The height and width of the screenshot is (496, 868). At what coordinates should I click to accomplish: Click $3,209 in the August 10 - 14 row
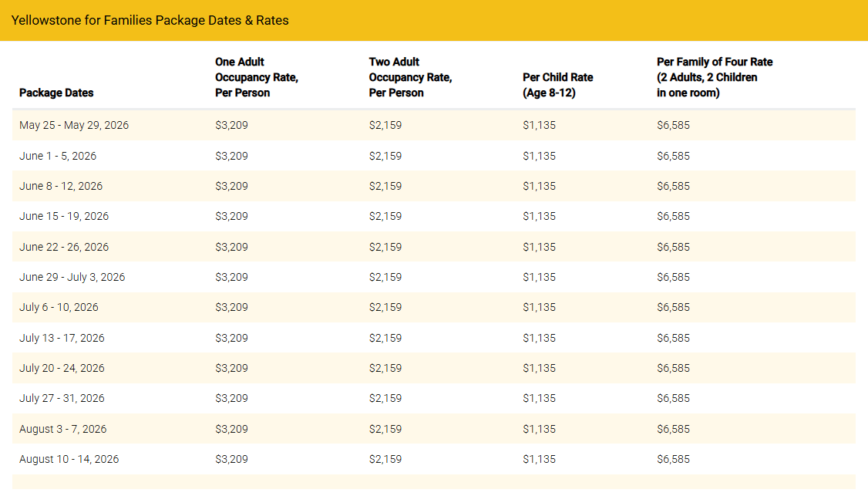click(231, 459)
